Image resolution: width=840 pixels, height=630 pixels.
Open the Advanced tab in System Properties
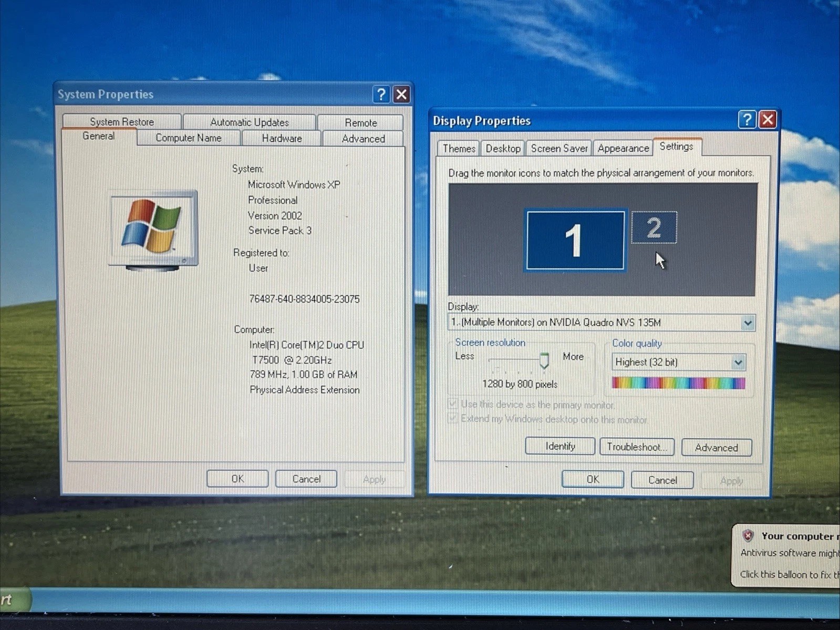[364, 139]
